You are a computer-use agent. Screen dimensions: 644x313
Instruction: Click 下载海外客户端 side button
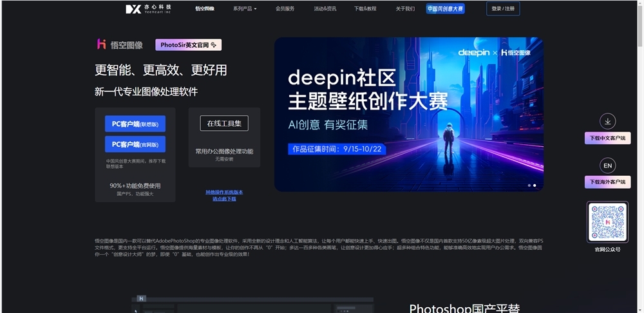607,182
